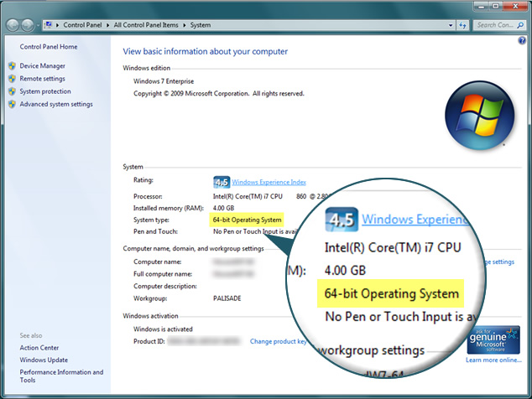Minimize the System window
Screen dimensions: 532x399
pyautogui.click(x=481, y=6)
